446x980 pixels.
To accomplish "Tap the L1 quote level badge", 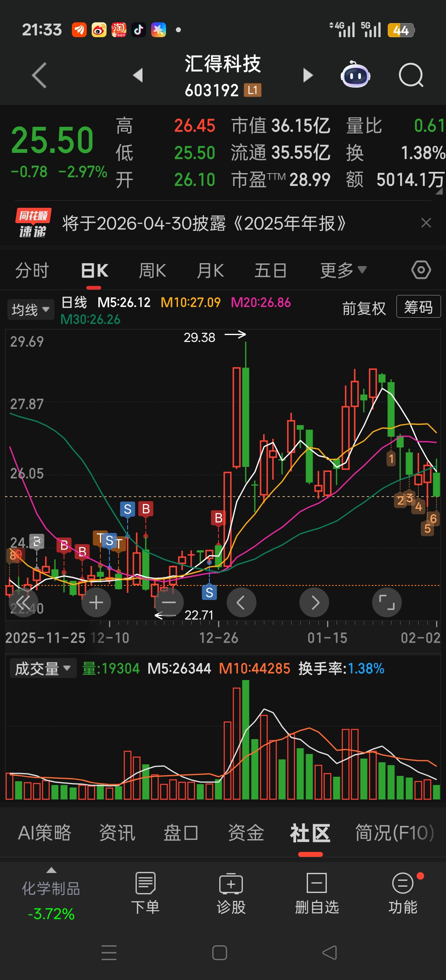I will coord(253,90).
